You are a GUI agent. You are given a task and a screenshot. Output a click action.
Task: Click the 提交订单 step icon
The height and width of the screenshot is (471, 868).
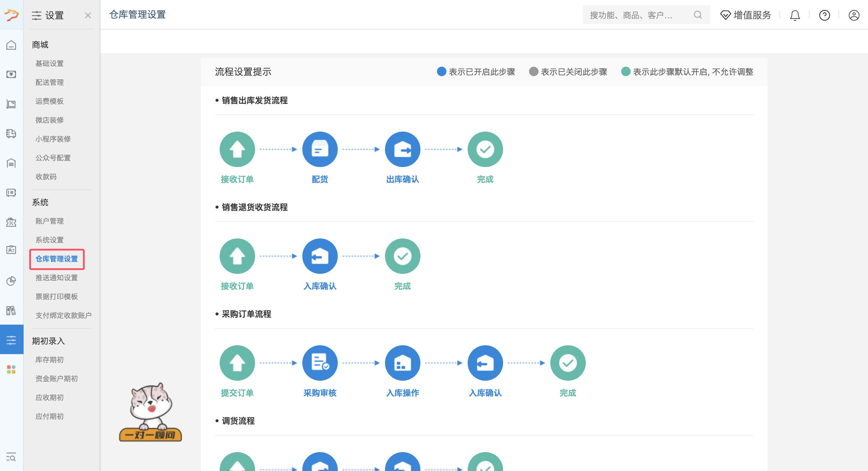coord(237,363)
